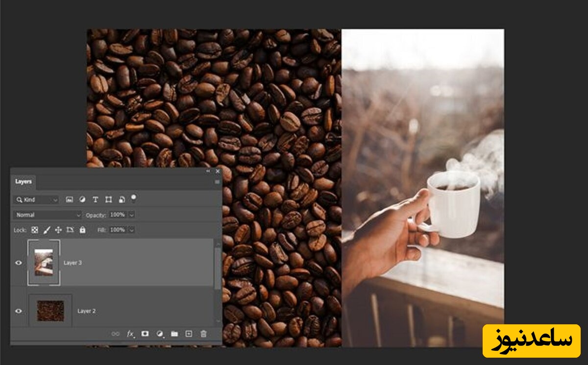588x365 pixels.
Task: Create a new layer with plus icon
Action: pos(189,334)
